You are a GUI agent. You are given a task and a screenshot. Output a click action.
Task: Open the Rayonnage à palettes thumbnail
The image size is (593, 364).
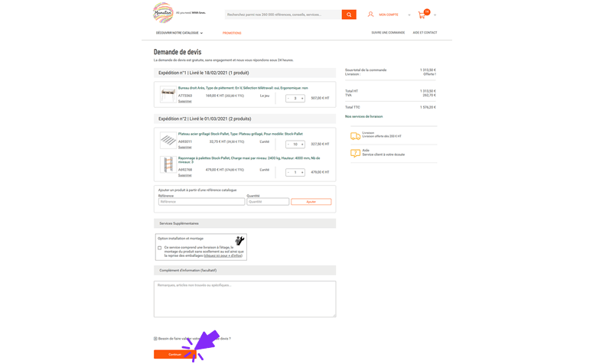168,164
